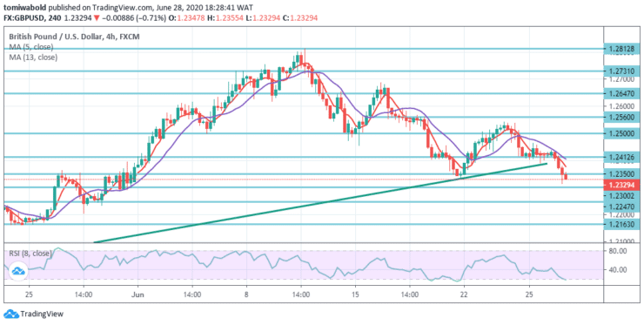This screenshot has width=644, height=325.
Task: Click the TradingView cloud logo at bottom
Action: click(x=11, y=314)
